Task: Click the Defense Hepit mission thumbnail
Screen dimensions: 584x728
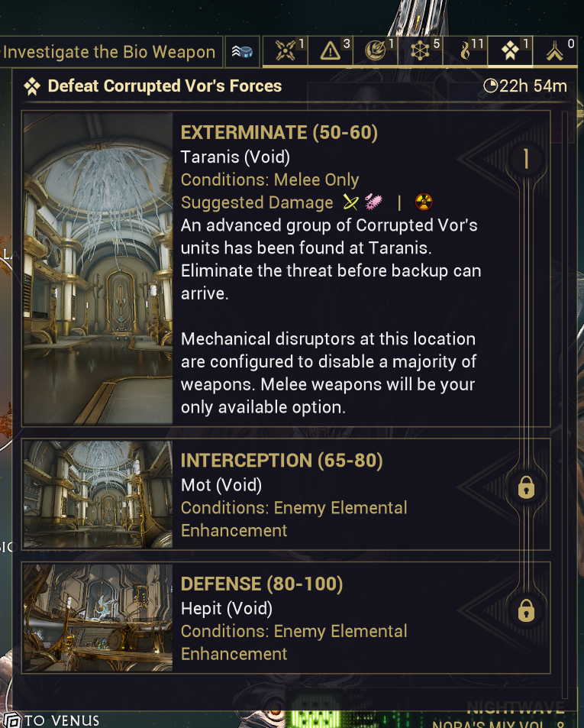Action: (98, 617)
